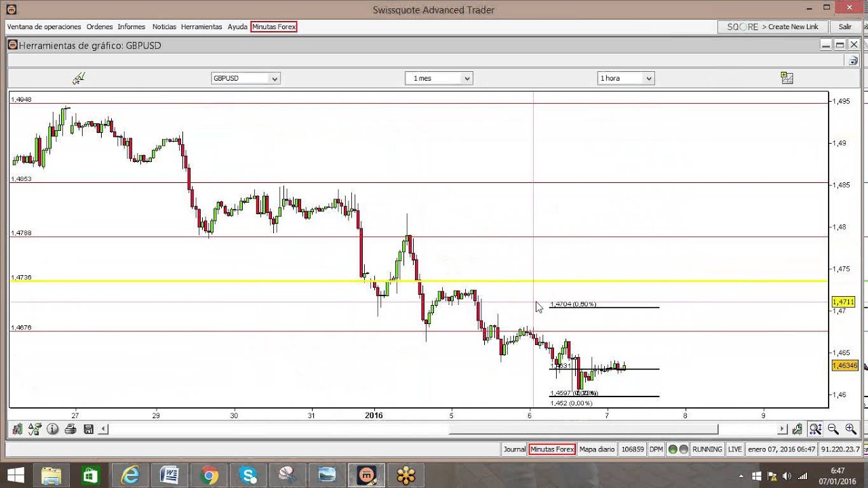Click the taskbar clock 6:47
The width and height of the screenshot is (868, 488).
pos(837,470)
